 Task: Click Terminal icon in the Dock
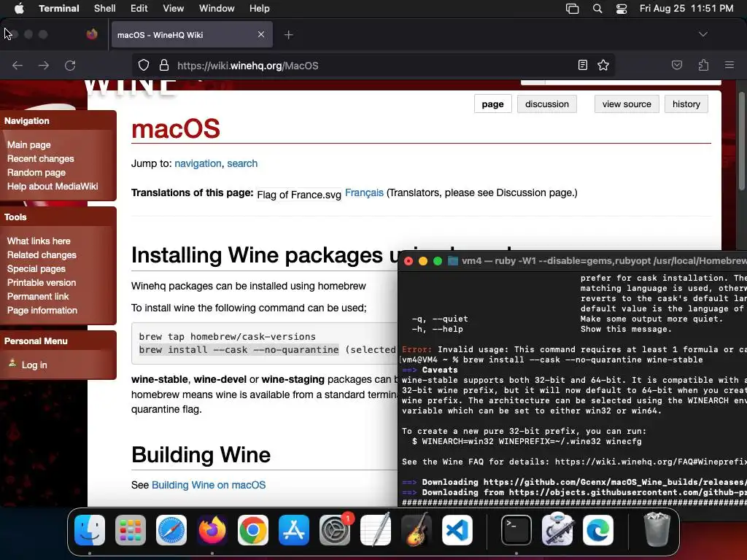point(516,530)
